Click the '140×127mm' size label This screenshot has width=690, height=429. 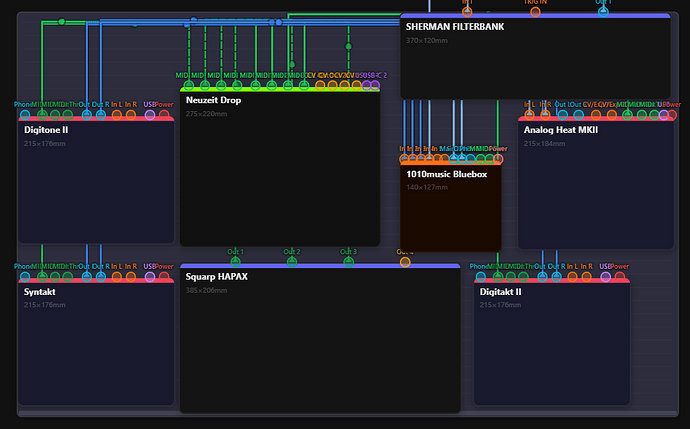click(427, 187)
